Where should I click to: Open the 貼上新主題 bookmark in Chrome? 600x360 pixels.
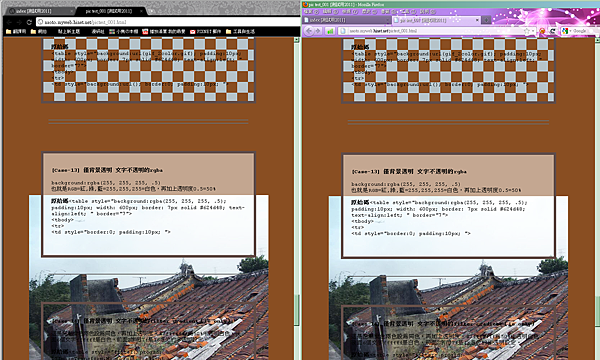pos(68,32)
